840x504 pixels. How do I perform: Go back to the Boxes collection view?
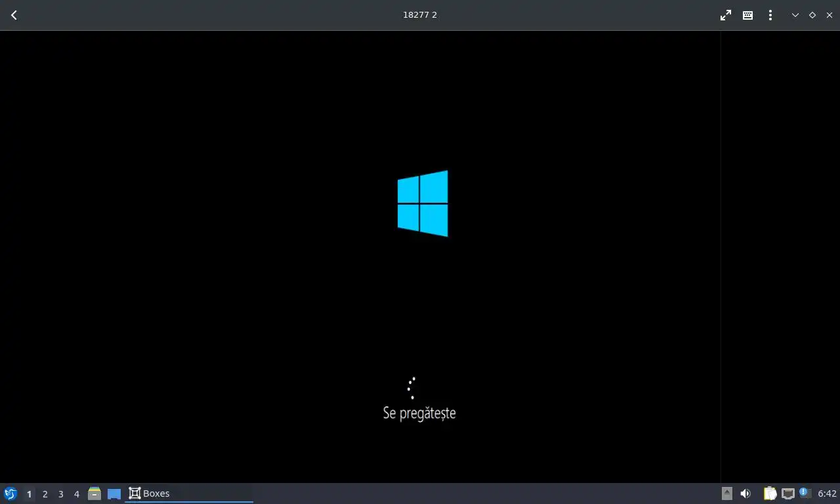coord(14,15)
